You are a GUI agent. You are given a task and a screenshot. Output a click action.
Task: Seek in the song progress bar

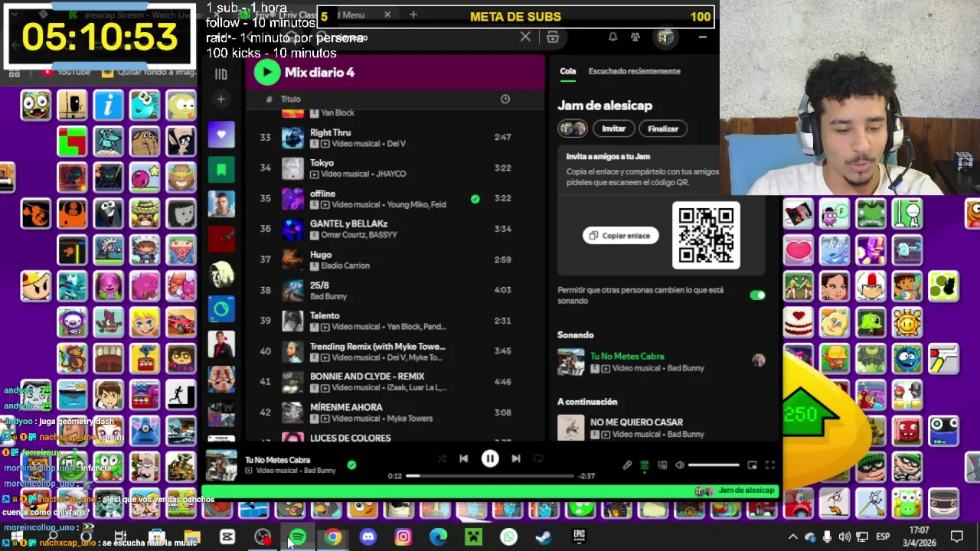pyautogui.click(x=489, y=475)
